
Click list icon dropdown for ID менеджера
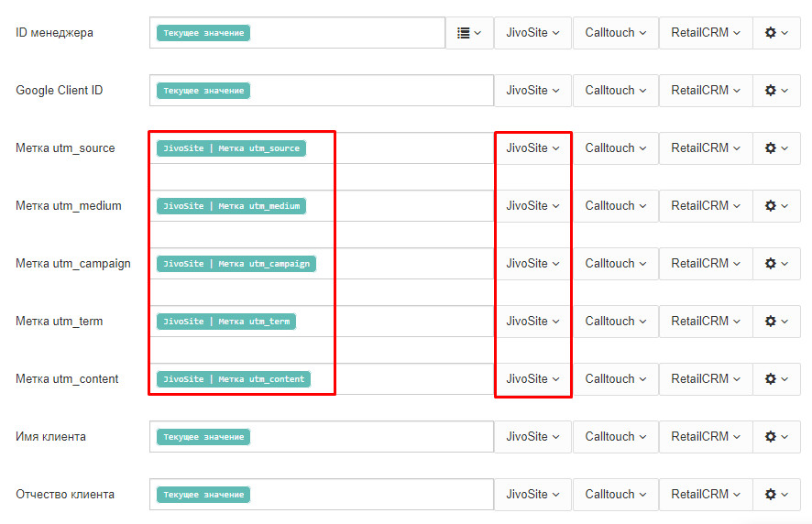pyautogui.click(x=469, y=33)
